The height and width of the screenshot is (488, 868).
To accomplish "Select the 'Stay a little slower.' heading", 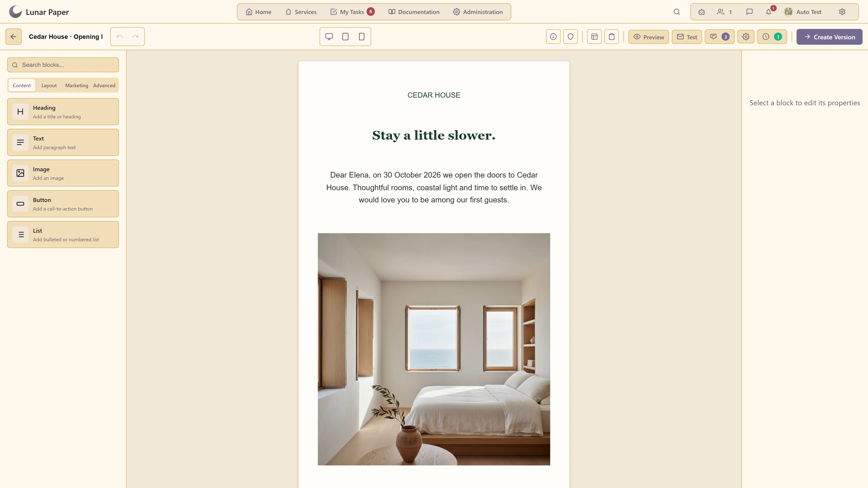I will click(434, 135).
